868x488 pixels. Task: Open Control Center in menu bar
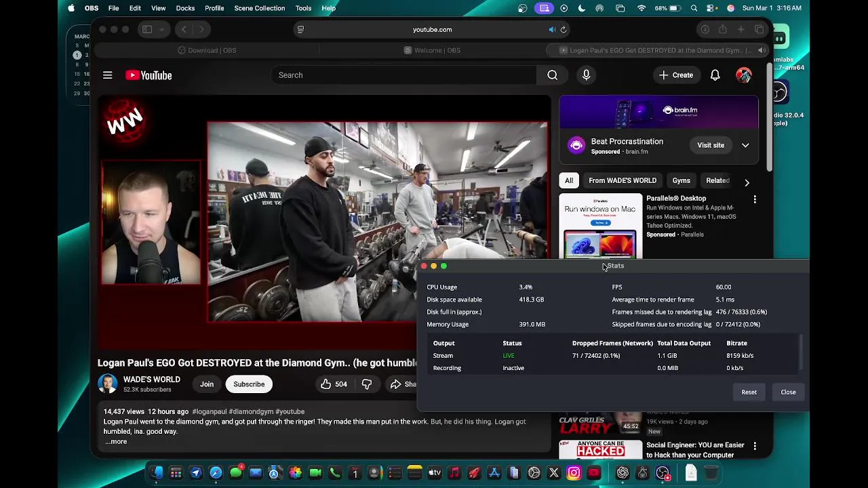tap(711, 8)
